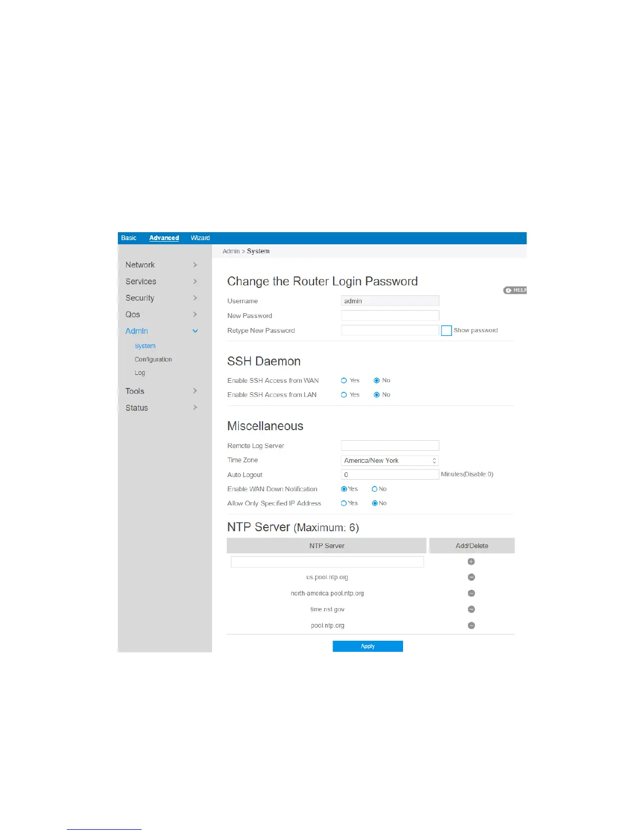This screenshot has width=644, height=834.
Task: Select No for SSH Access from WAN
Action: click(377, 380)
